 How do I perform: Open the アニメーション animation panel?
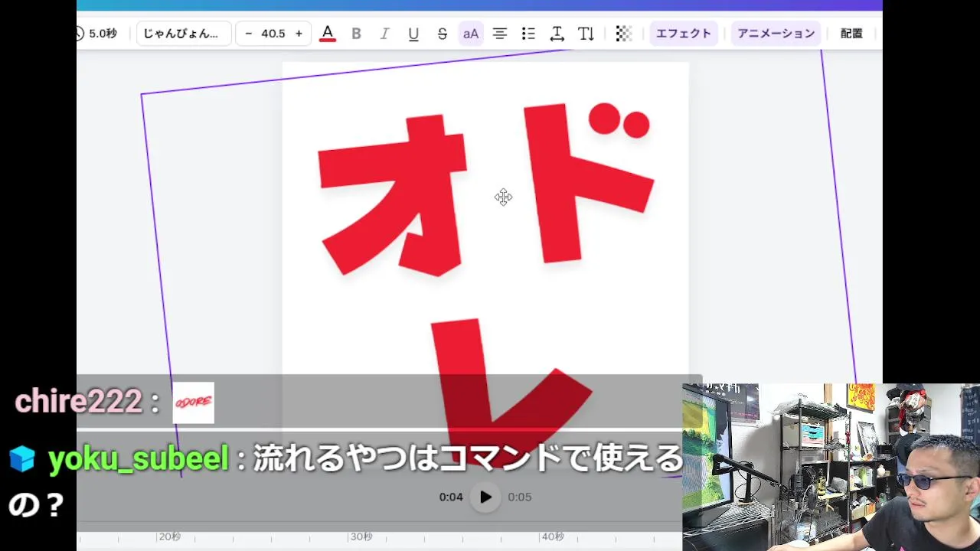776,34
